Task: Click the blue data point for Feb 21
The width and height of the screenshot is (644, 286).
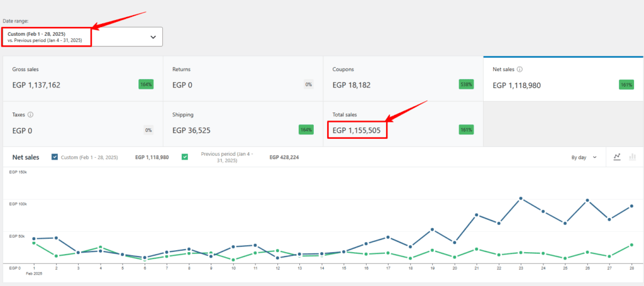Action: click(477, 214)
